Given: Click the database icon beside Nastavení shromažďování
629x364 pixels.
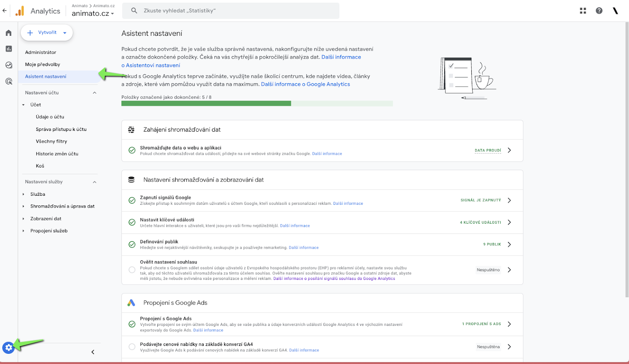Looking at the screenshot, I should pos(131,180).
